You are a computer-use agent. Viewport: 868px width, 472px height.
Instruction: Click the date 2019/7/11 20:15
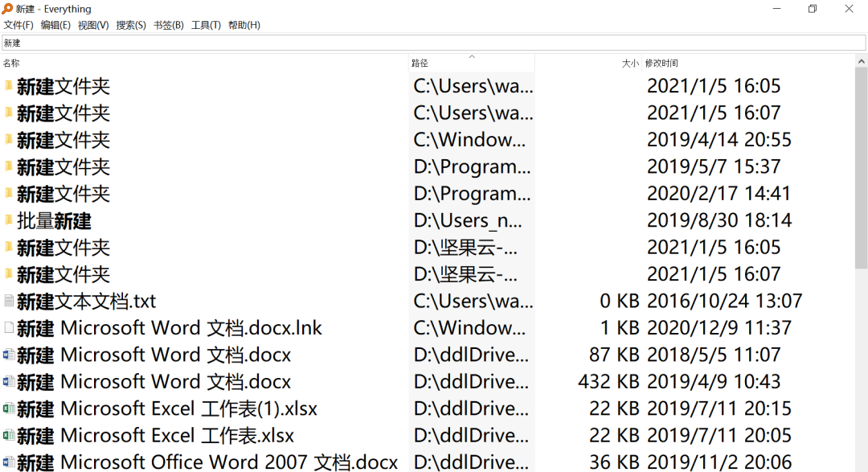719,408
